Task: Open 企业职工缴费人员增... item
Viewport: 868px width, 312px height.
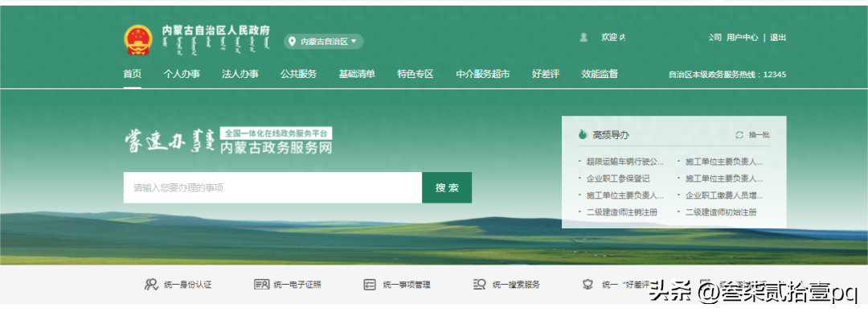Action: (724, 195)
